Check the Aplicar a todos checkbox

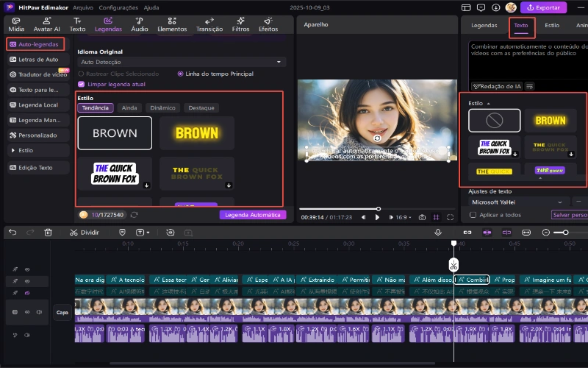click(473, 215)
